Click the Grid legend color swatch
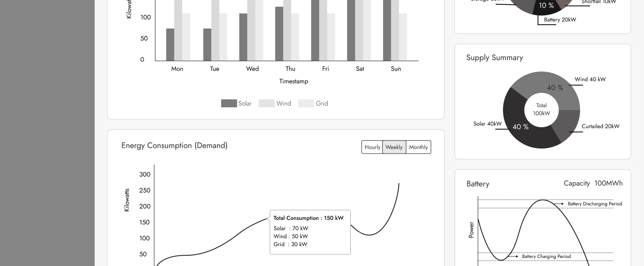 click(306, 103)
